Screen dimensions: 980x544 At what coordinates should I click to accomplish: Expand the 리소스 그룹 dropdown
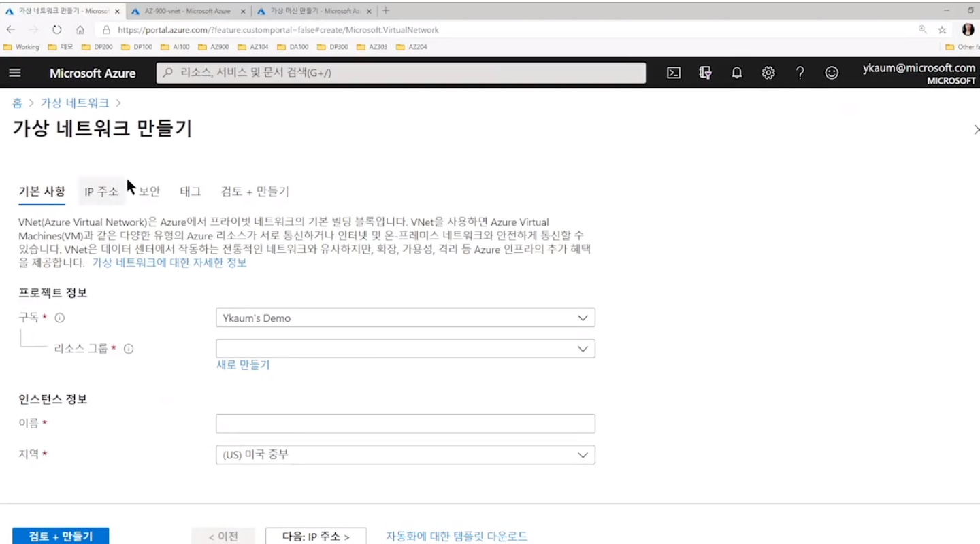point(406,349)
